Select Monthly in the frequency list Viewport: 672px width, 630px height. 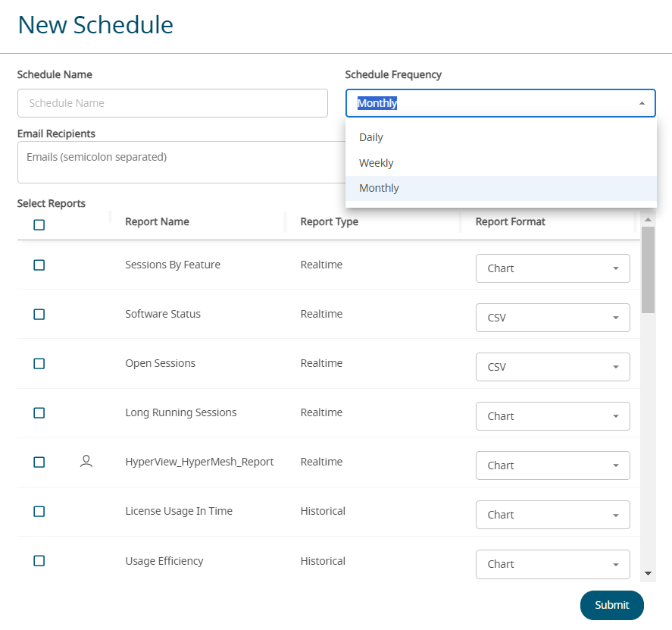(379, 188)
